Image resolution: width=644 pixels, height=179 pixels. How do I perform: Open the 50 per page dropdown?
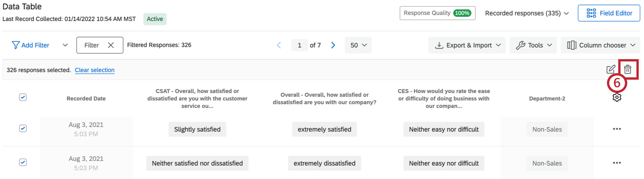(358, 45)
